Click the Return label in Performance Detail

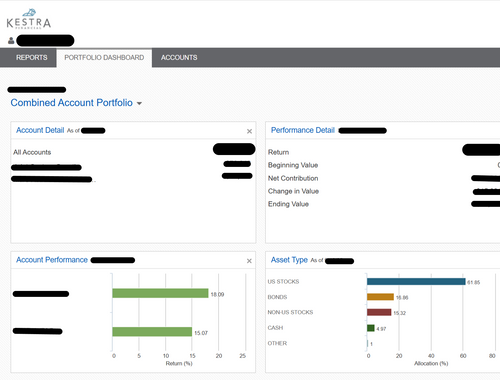[278, 152]
